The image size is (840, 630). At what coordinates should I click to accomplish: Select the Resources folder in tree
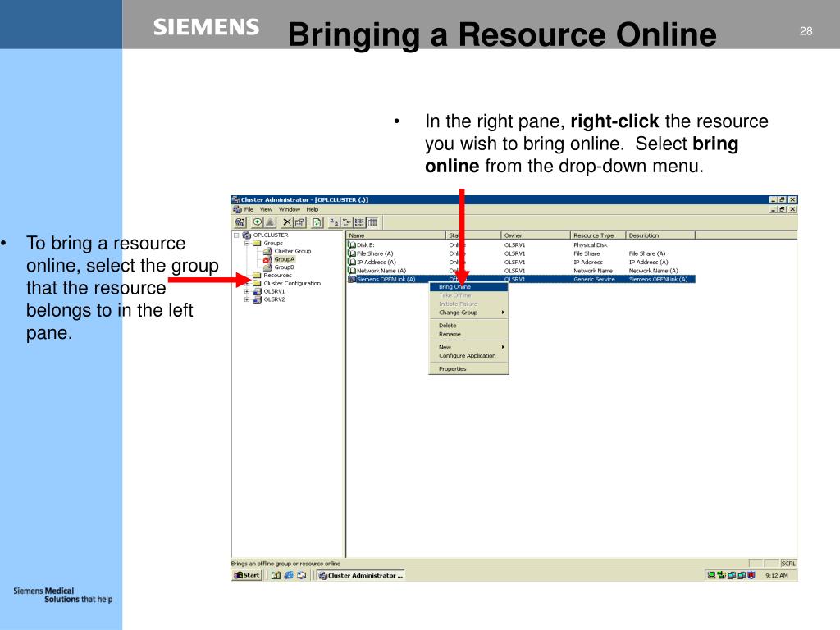tap(277, 276)
